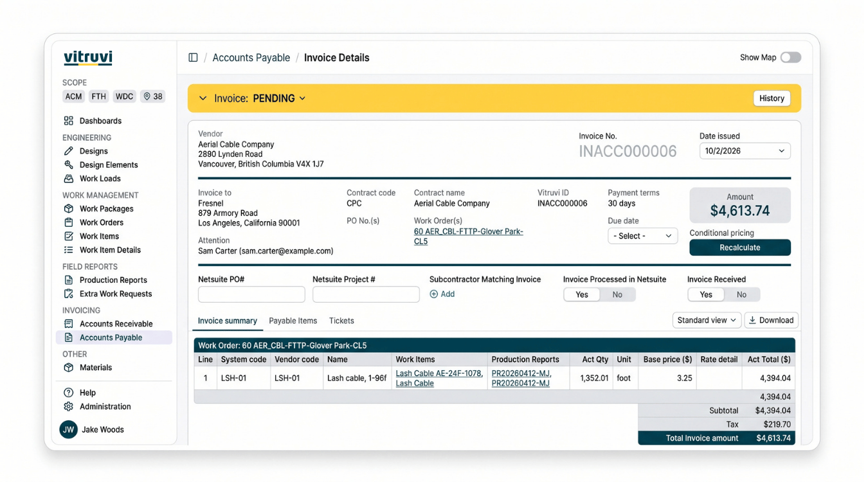
Task: Open Accounts Payable in the sidebar
Action: [114, 337]
